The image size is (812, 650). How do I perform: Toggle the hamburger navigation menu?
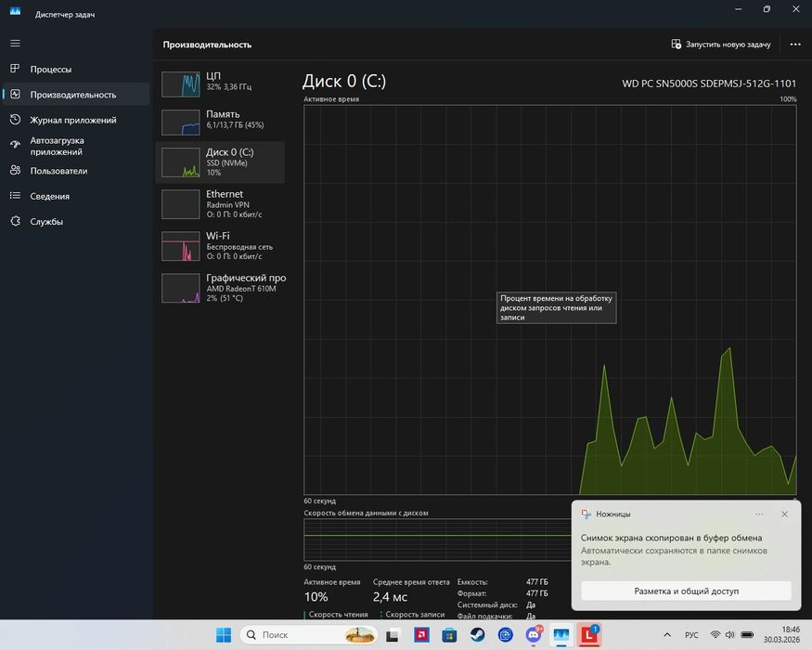[x=15, y=43]
